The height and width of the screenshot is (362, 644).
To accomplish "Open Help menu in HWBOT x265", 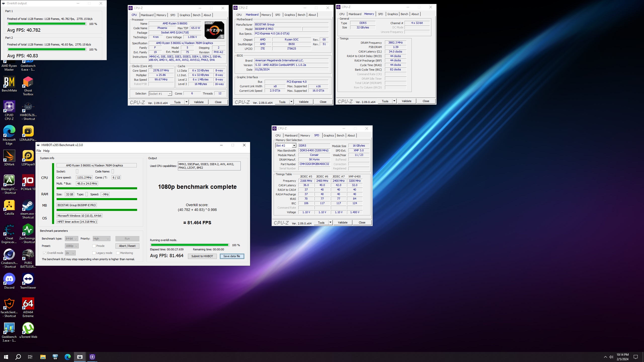I will [46, 151].
